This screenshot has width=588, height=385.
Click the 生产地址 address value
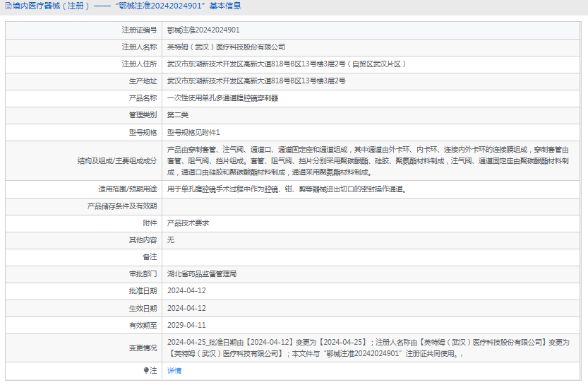tap(256, 81)
